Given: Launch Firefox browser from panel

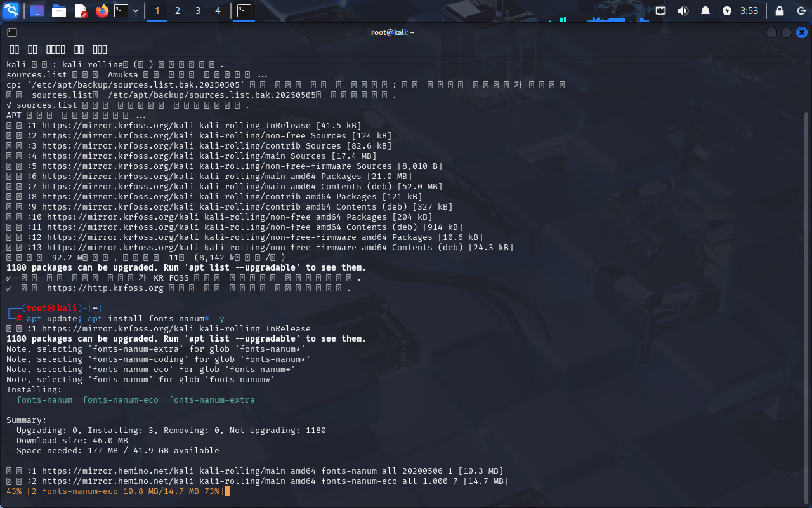Looking at the screenshot, I should 102,11.
